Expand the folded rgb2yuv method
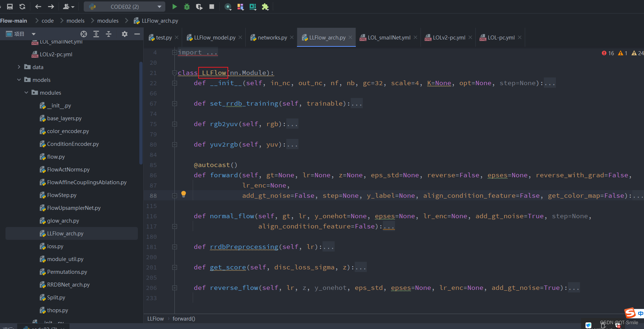The width and height of the screenshot is (644, 329). click(x=174, y=124)
